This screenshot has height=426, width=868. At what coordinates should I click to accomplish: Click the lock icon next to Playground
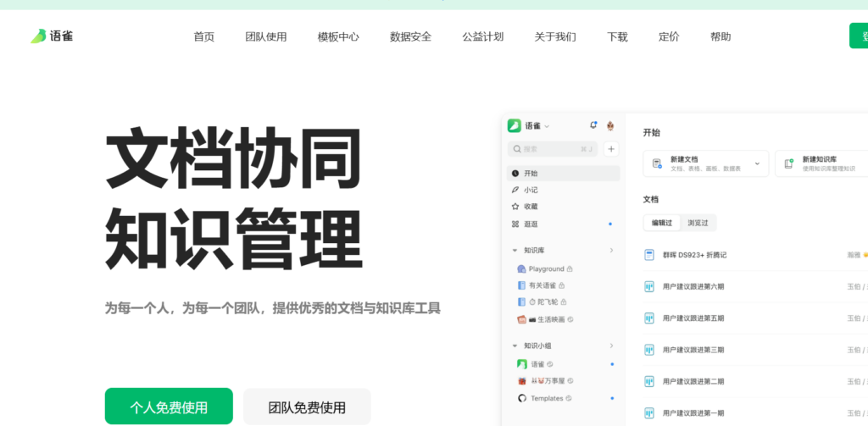570,268
